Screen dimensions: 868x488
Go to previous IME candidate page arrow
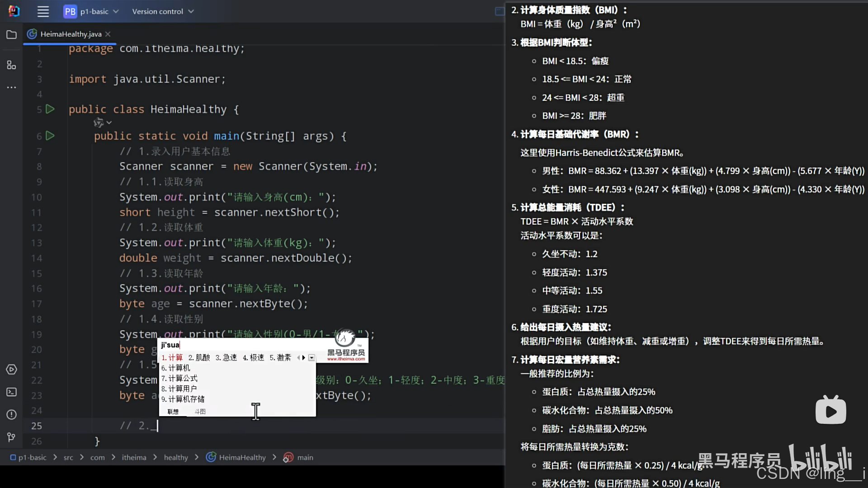298,357
